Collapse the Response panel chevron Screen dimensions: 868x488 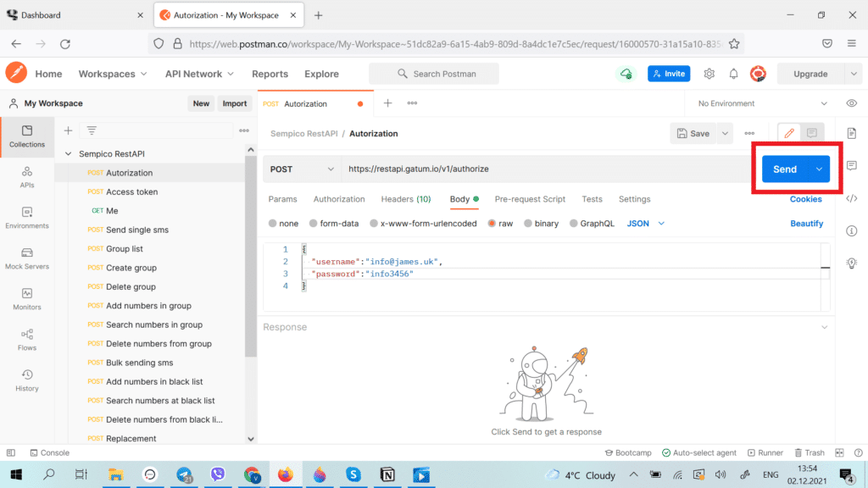(824, 327)
